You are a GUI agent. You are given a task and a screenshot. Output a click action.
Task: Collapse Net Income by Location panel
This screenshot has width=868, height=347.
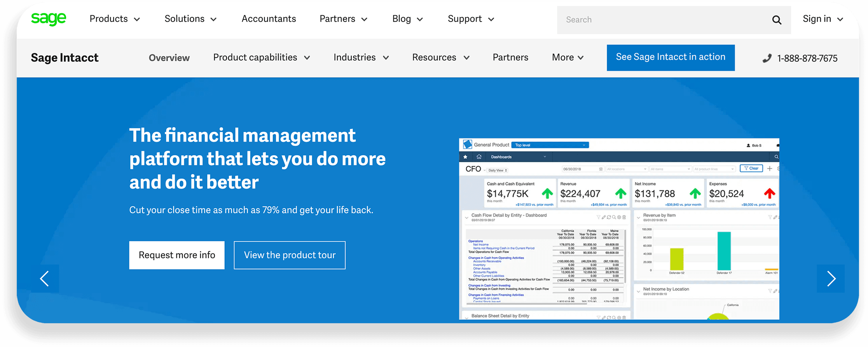click(638, 291)
